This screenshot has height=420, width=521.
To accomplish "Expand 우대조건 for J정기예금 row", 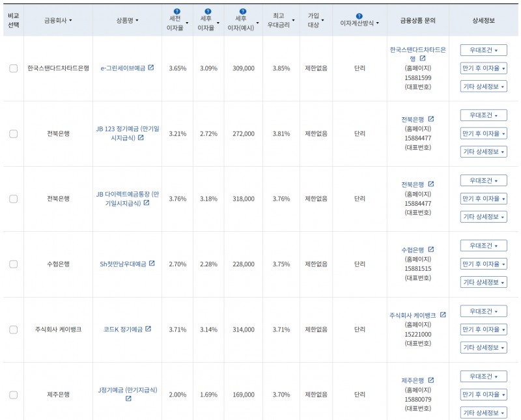I will tap(483, 376).
